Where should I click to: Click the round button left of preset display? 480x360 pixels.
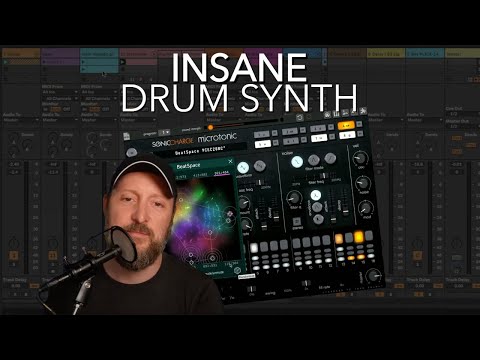coord(132,152)
